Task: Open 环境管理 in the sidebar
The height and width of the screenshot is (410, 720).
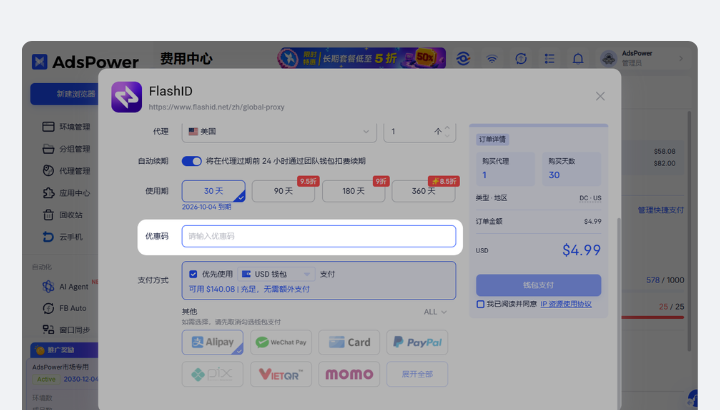Action: click(66, 127)
